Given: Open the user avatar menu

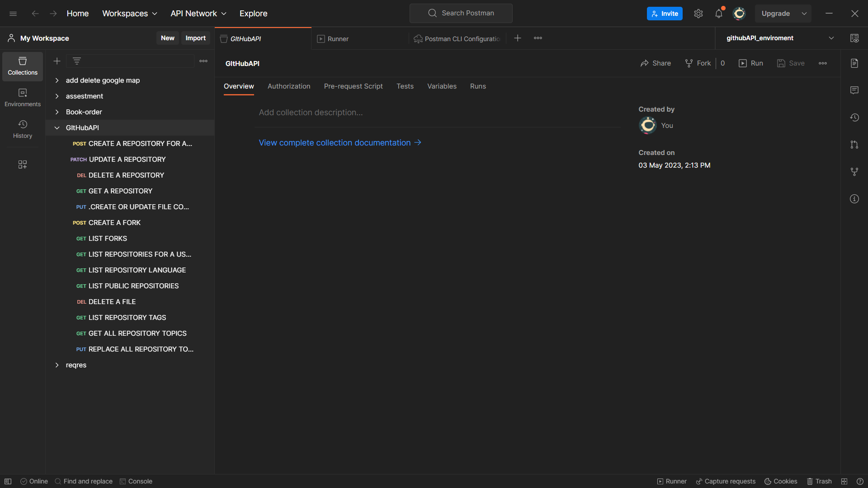Looking at the screenshot, I should click(739, 14).
